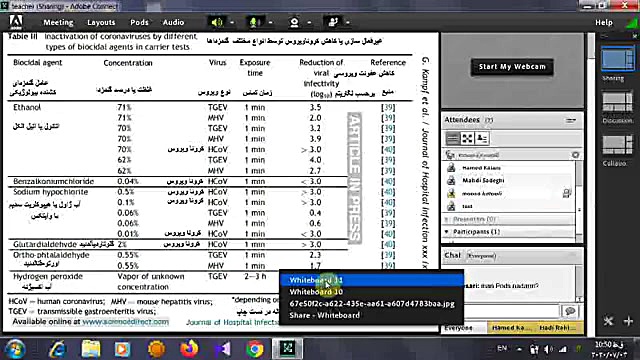The width and height of the screenshot is (640, 360).
Task: Open the Pods menu
Action: click(x=139, y=22)
